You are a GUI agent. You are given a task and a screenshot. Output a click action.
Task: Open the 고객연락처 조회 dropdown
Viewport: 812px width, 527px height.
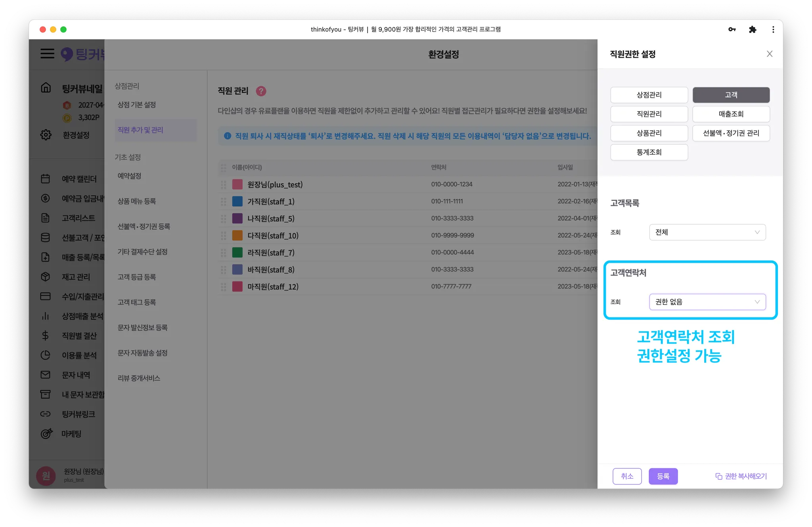[707, 302]
